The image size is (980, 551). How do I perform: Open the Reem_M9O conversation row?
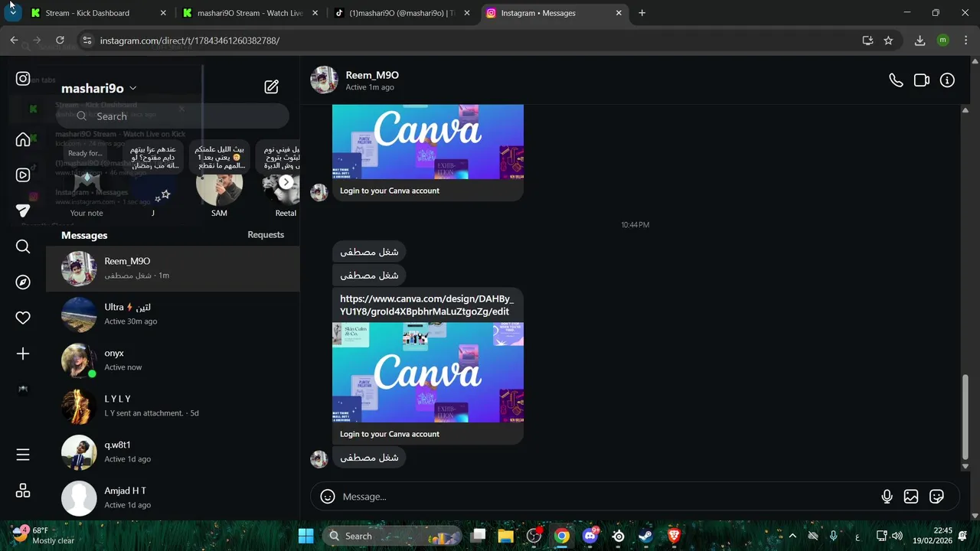173,269
